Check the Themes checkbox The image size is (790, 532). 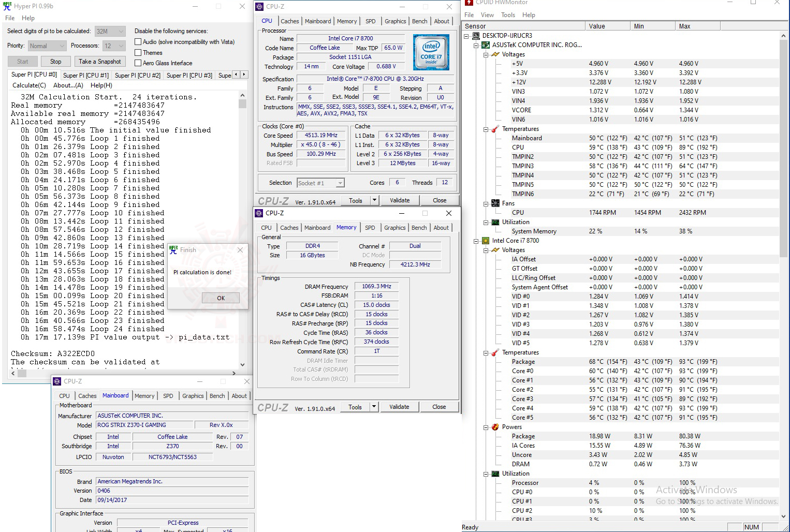138,53
